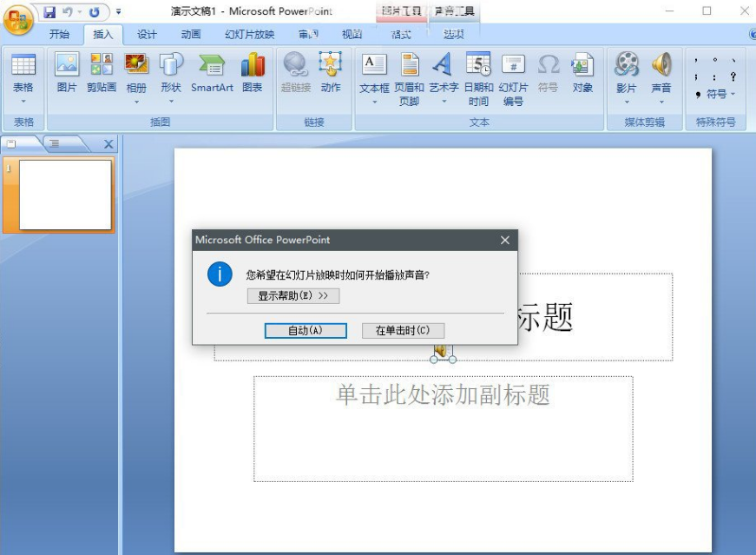Image resolution: width=756 pixels, height=555 pixels.
Task: Expand the photo album dropdown arrow
Action: tap(136, 102)
